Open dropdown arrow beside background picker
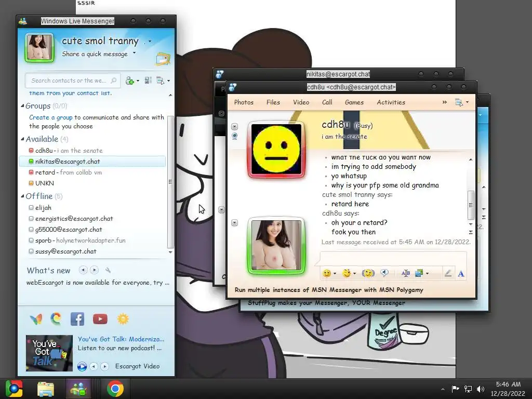 [427, 273]
